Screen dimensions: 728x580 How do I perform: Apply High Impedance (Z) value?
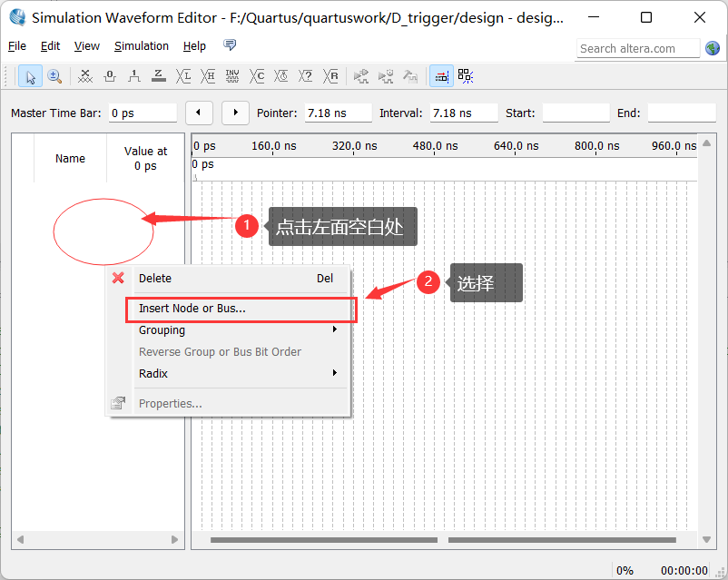coord(159,76)
